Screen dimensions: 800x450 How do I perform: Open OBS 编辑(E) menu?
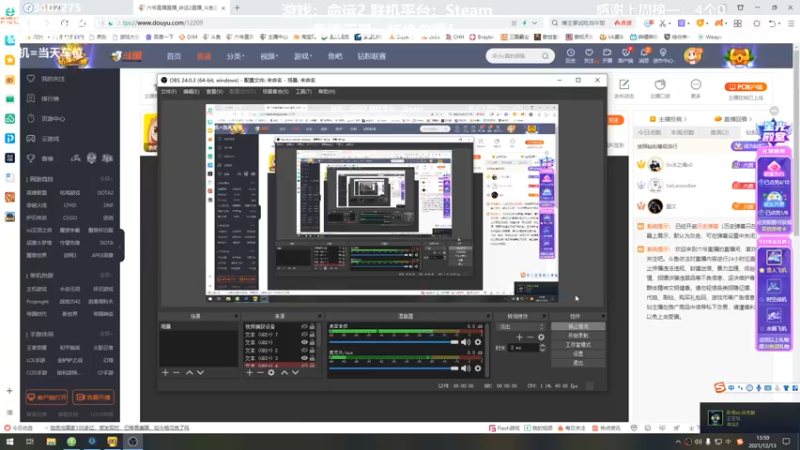191,92
